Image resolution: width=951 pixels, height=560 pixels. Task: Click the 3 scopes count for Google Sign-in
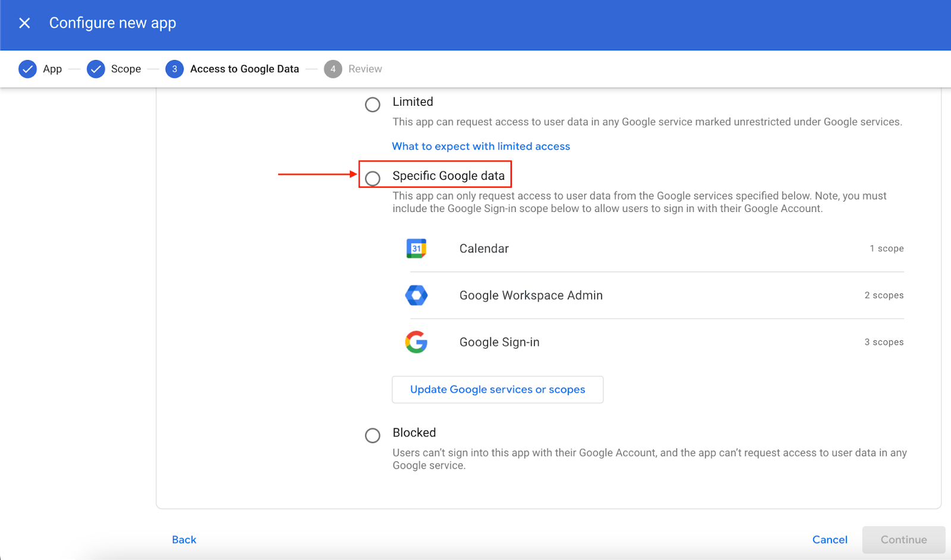[x=884, y=342]
